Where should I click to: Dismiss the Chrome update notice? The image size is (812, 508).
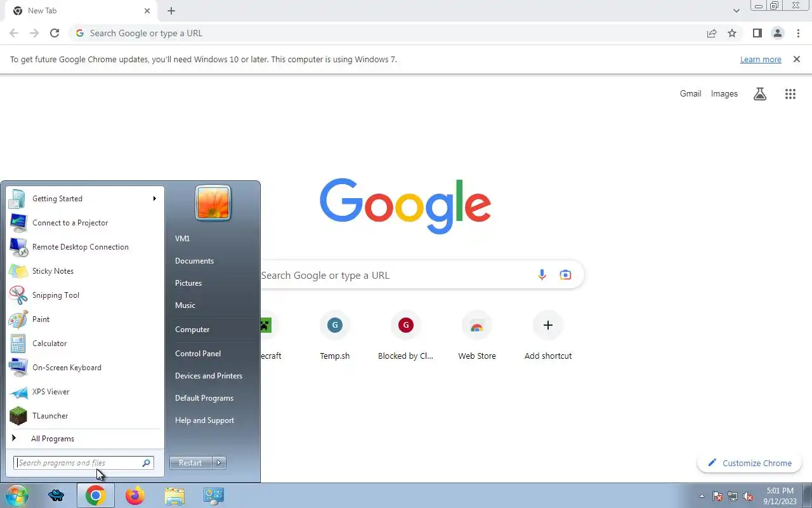797,59
